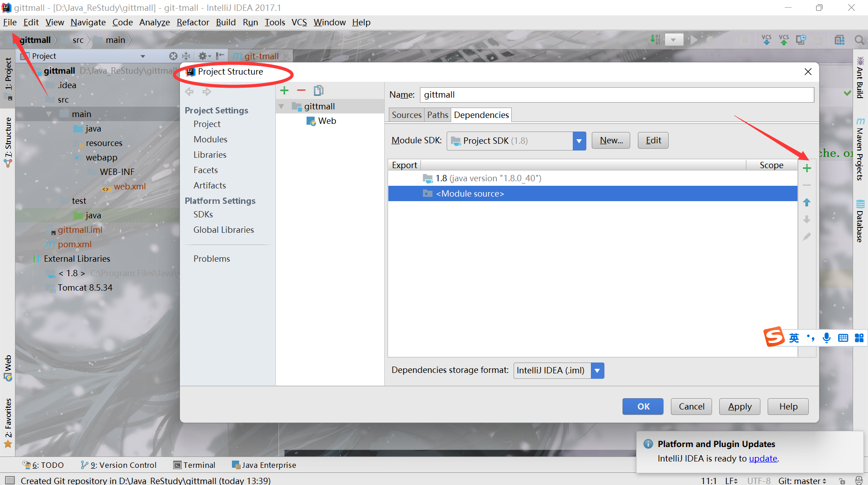
Task: Switch Sogou input language mode
Action: (794, 338)
